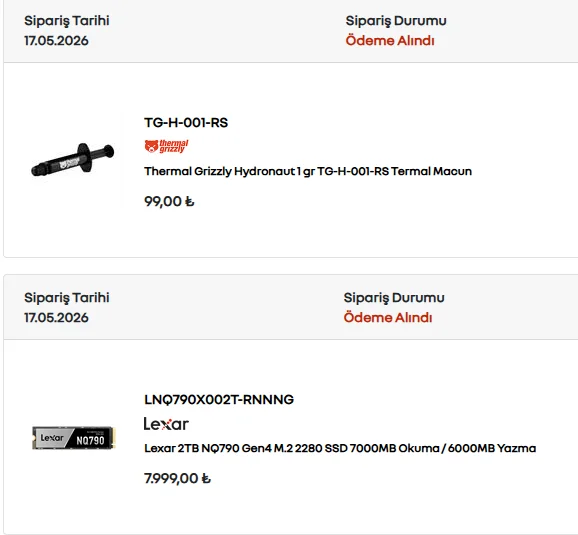Open the thermal paste syringe product thumbnail
This screenshot has height=535, width=578.
[73, 160]
